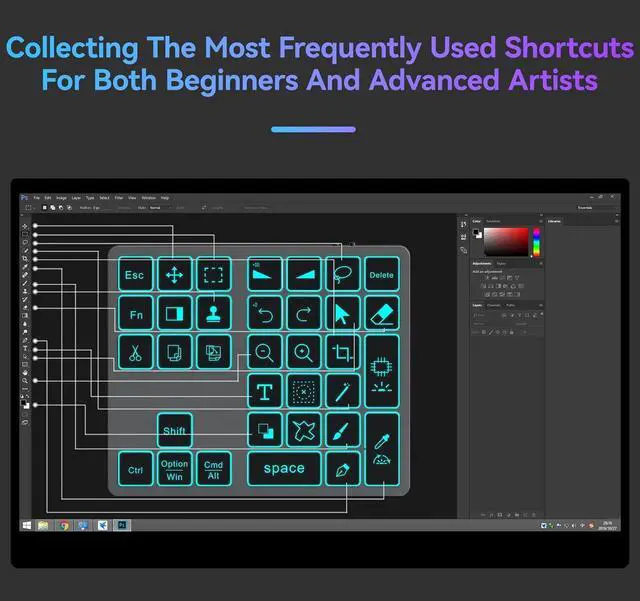Click the Zoom out magnifier key
The width and height of the screenshot is (640, 601).
(x=264, y=352)
